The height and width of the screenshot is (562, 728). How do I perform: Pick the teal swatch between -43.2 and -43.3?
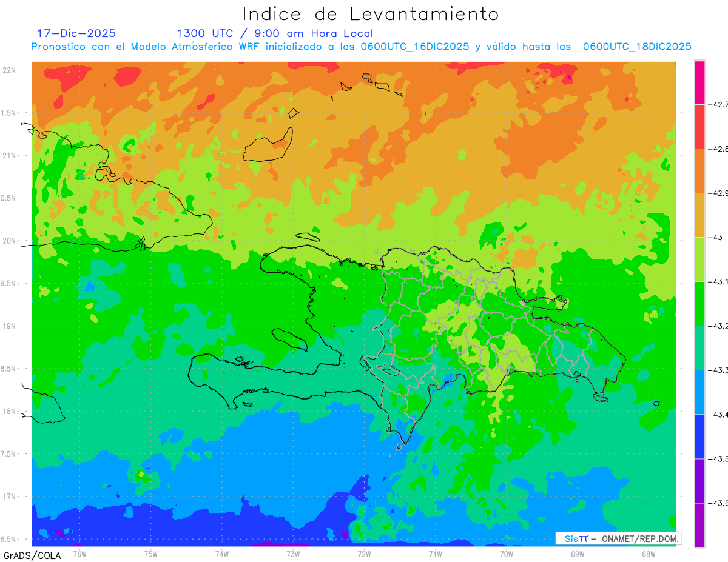click(699, 347)
